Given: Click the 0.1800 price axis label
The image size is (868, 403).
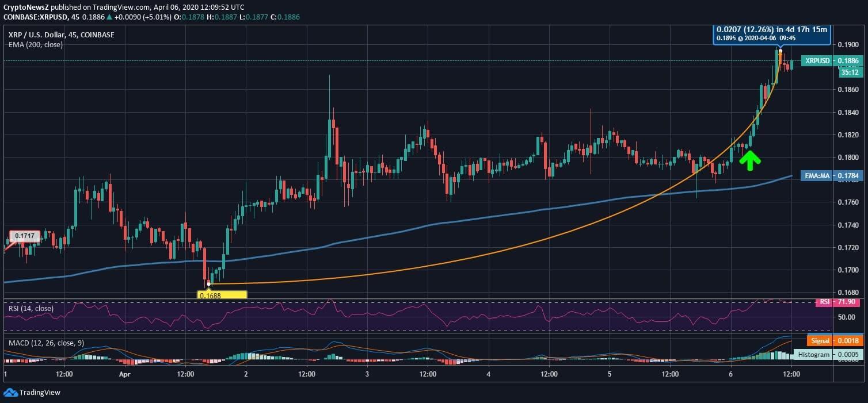Looking at the screenshot, I should 848,158.
